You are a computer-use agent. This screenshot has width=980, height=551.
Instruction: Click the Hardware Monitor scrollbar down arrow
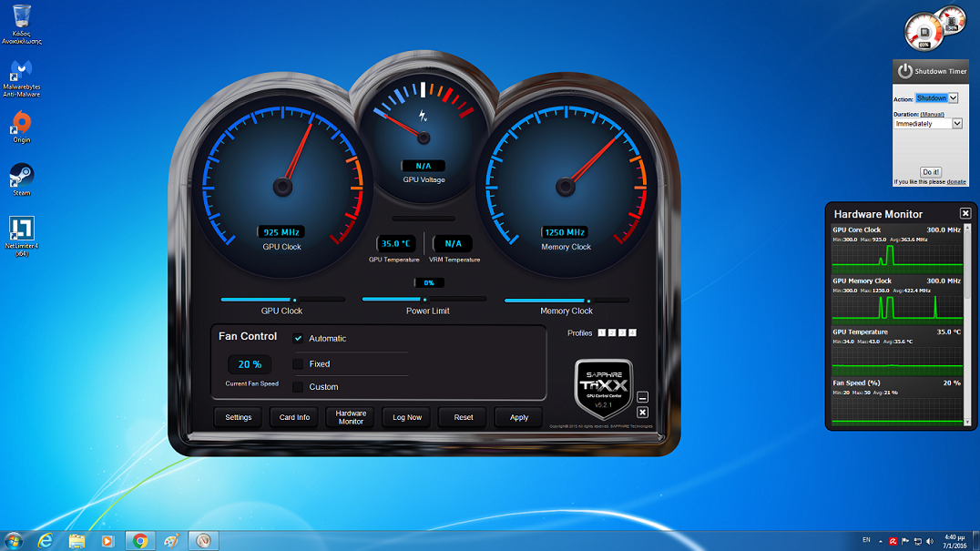(x=967, y=423)
